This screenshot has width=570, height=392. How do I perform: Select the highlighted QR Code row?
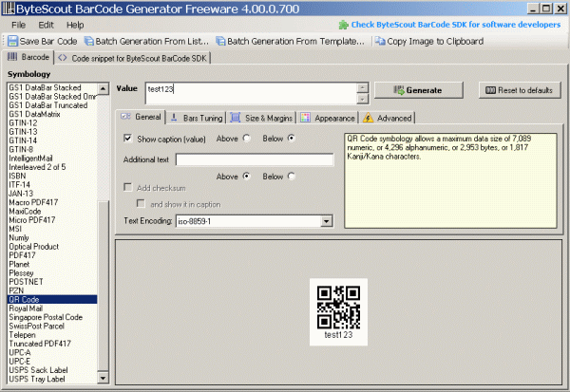coord(52,299)
